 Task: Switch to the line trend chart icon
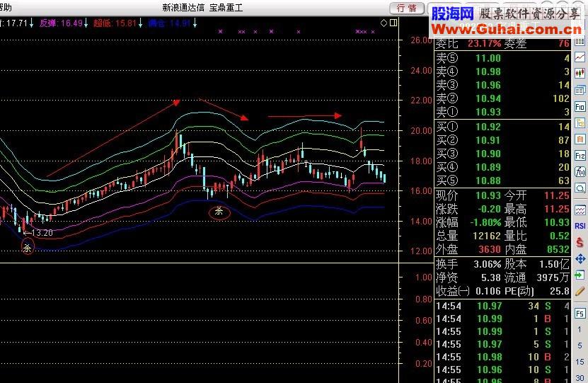point(580,57)
